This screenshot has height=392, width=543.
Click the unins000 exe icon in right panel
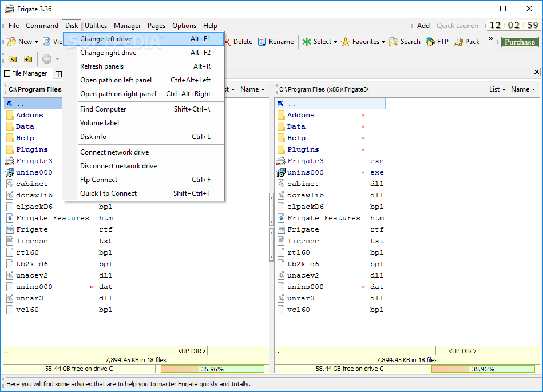[x=281, y=172]
